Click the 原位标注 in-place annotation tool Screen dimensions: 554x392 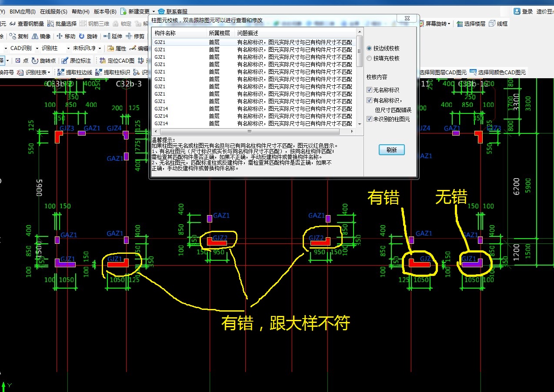(x=76, y=60)
